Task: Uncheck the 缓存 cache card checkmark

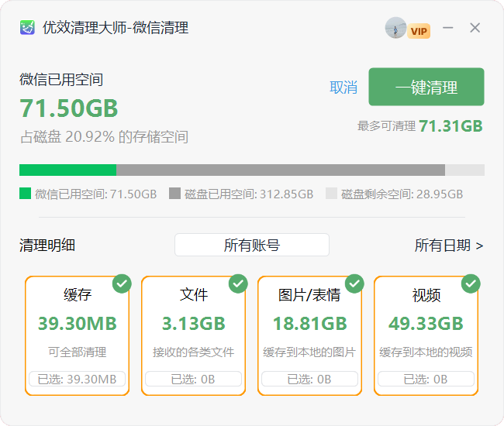Action: (122, 283)
